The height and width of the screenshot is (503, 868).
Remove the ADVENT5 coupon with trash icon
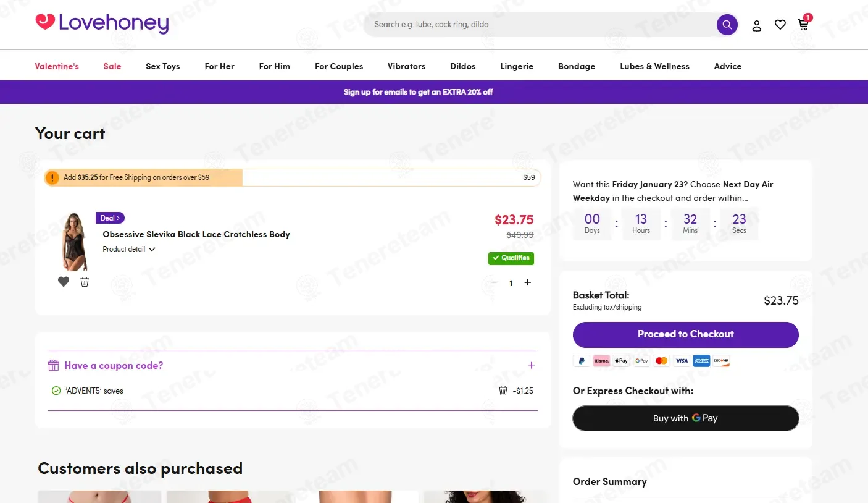503,391
